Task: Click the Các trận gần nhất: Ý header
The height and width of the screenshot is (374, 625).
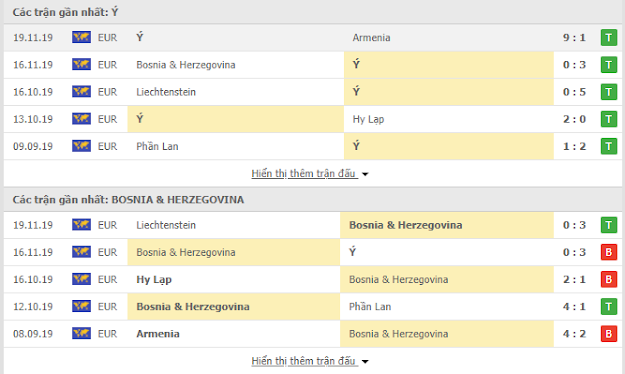Action: [65, 12]
